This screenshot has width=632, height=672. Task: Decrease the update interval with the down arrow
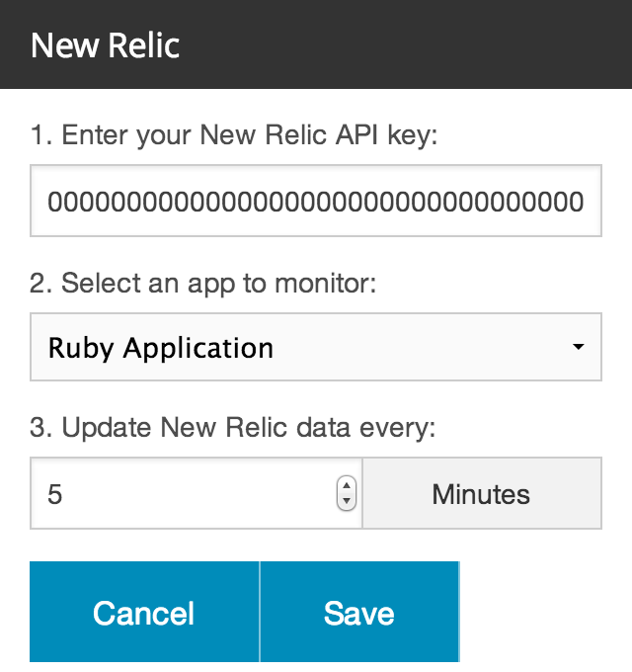point(347,501)
